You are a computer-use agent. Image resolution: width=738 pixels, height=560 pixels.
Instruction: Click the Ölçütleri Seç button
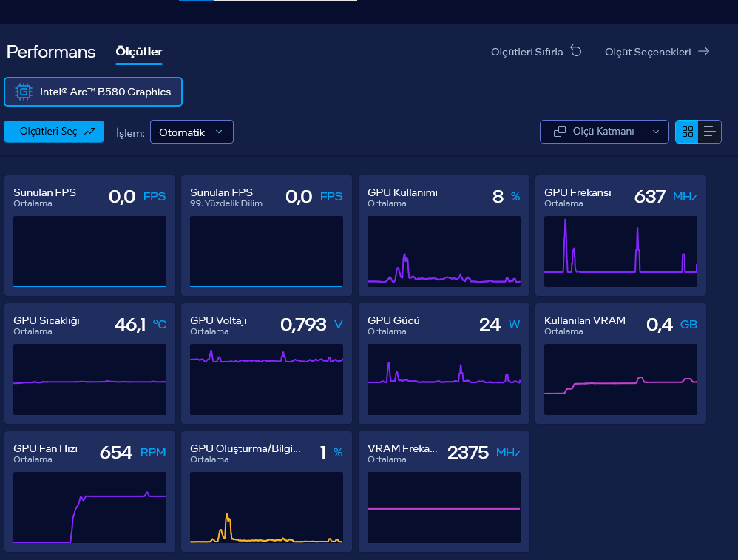(54, 132)
